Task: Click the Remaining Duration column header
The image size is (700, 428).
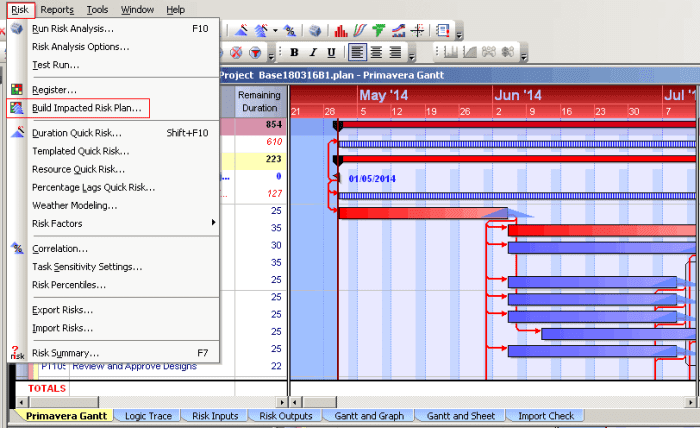Action: [x=260, y=101]
